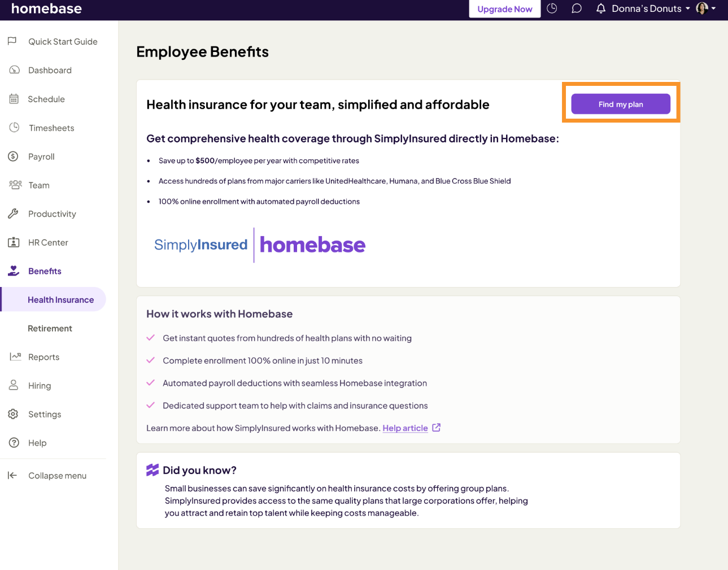Click the "Save up to $500/employee" bullet
The image size is (728, 570).
click(x=259, y=161)
